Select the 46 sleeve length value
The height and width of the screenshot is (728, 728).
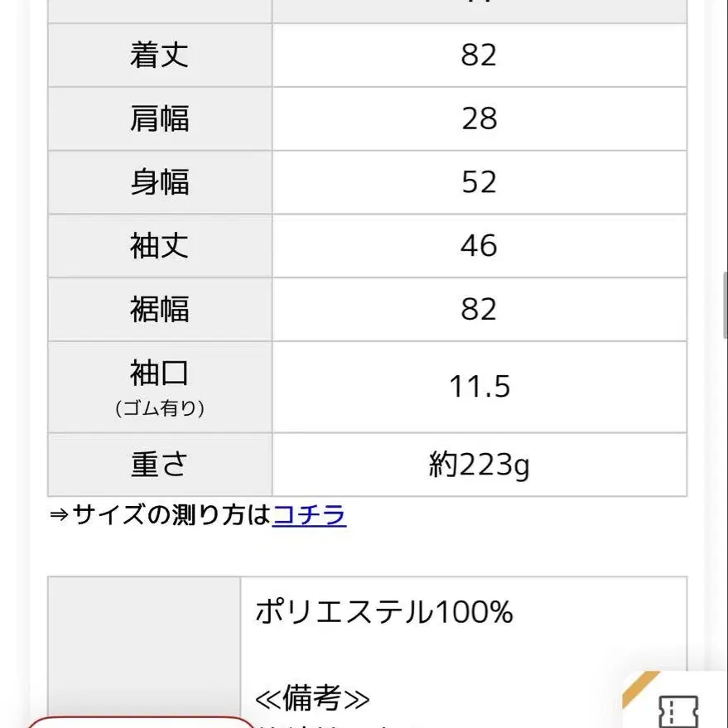(479, 246)
